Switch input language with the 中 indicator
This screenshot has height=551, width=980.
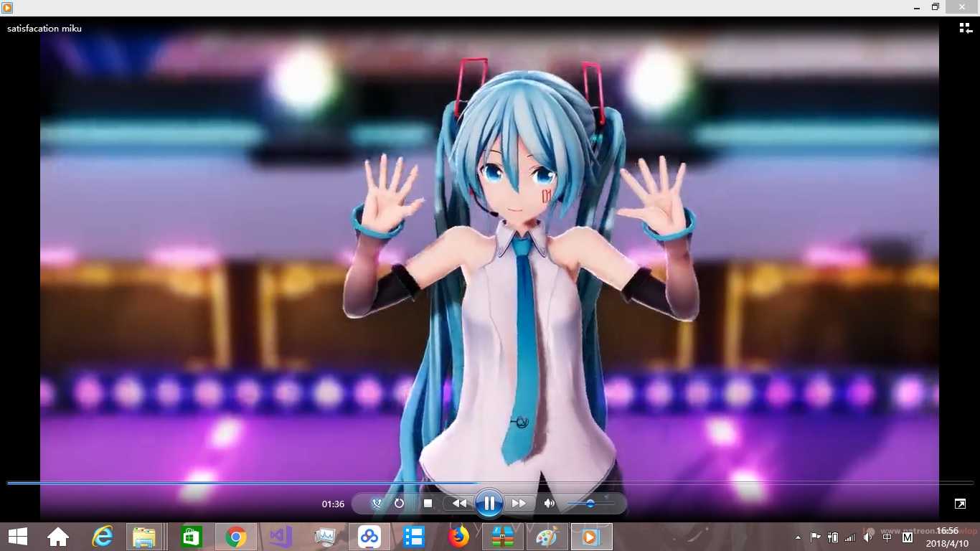click(x=887, y=537)
